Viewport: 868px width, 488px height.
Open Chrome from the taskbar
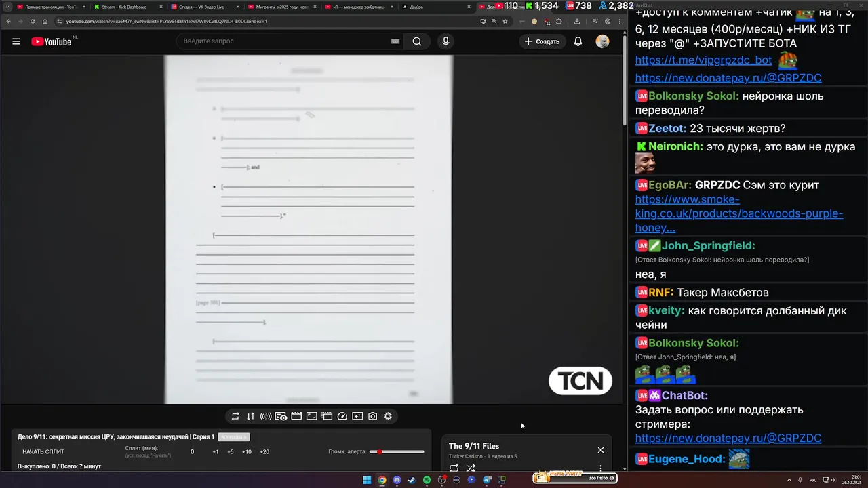[382, 480]
